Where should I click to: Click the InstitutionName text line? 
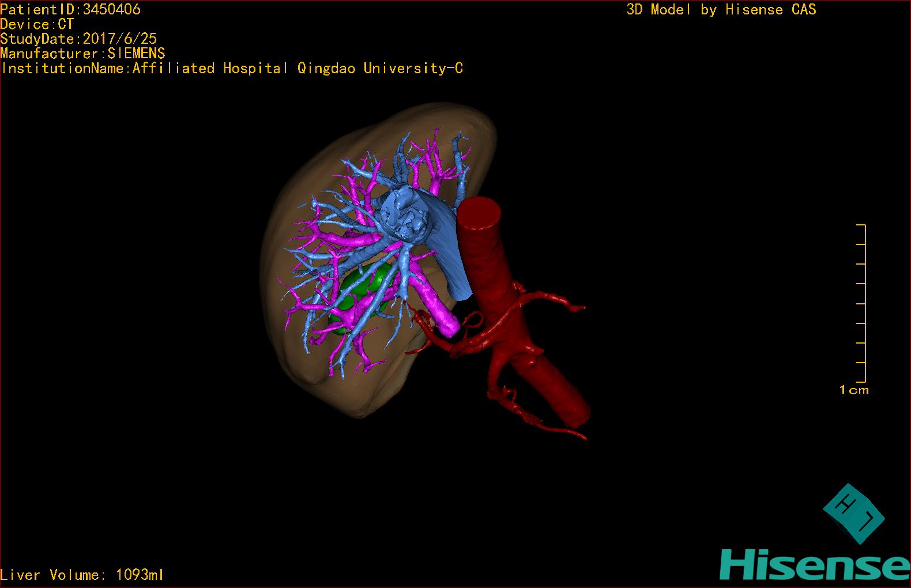[x=232, y=69]
